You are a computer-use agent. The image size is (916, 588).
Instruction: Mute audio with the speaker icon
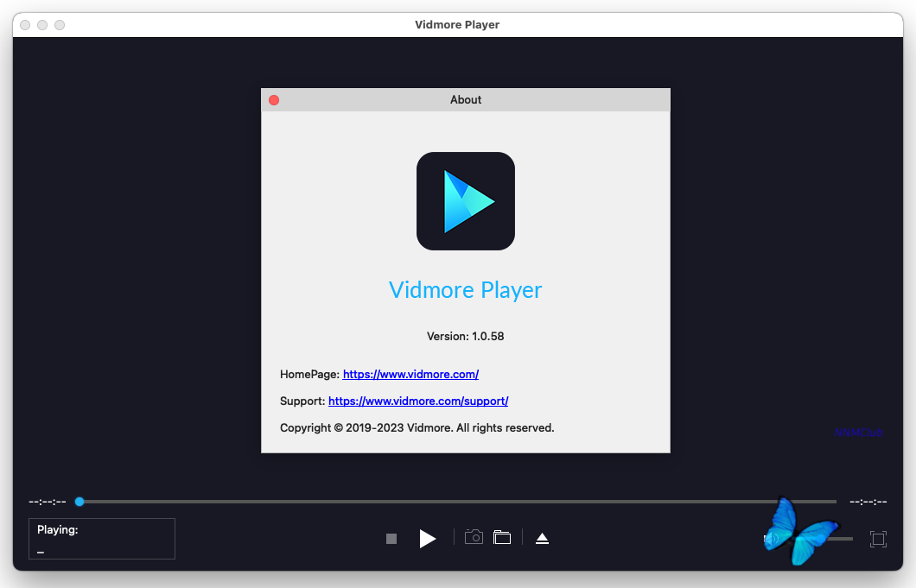pyautogui.click(x=771, y=539)
